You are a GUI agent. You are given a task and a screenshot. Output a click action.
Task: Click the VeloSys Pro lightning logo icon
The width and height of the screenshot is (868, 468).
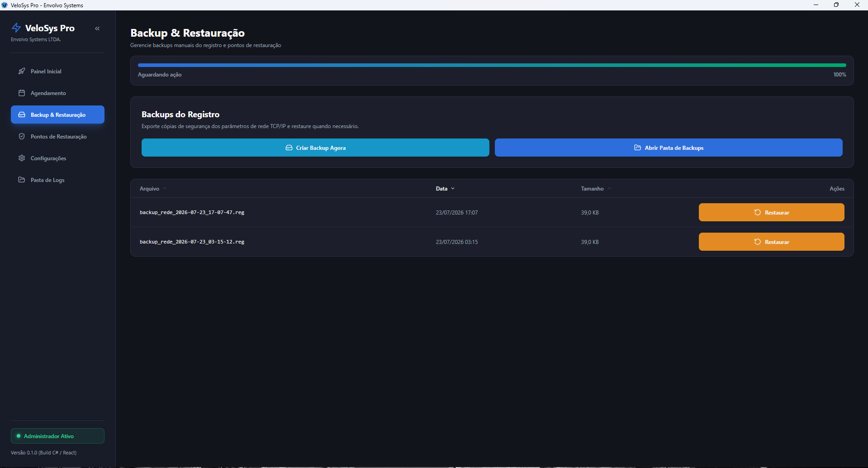coord(16,28)
